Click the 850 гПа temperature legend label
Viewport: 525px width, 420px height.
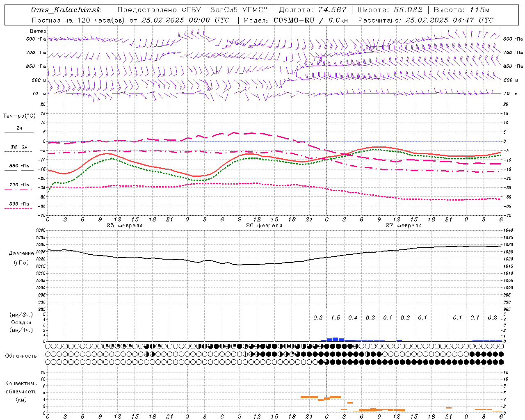coord(19,166)
